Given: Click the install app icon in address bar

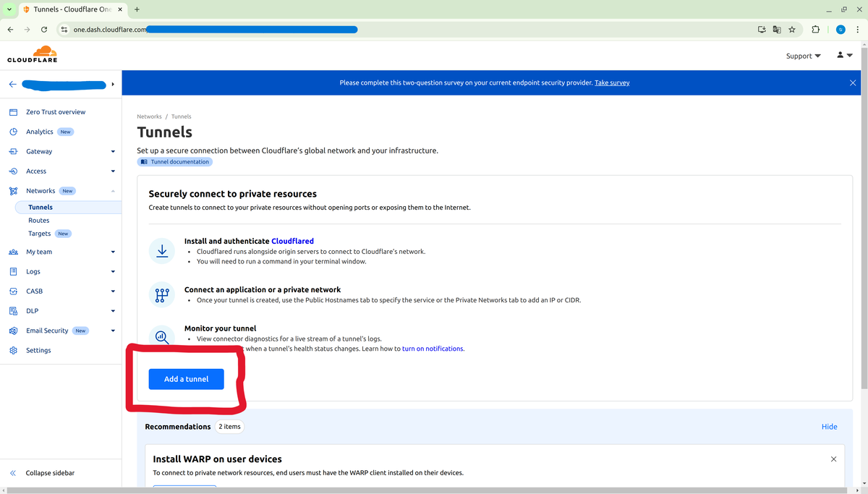Looking at the screenshot, I should point(762,30).
